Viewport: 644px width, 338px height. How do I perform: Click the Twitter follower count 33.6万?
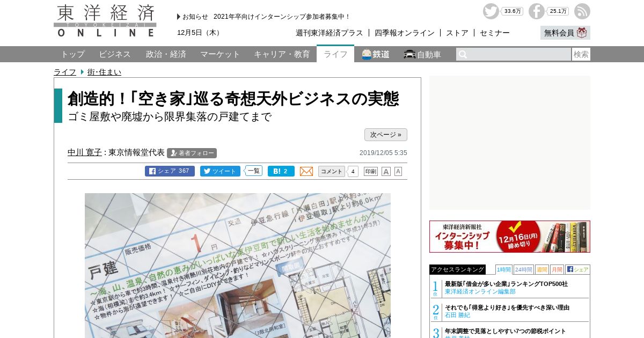(x=513, y=11)
